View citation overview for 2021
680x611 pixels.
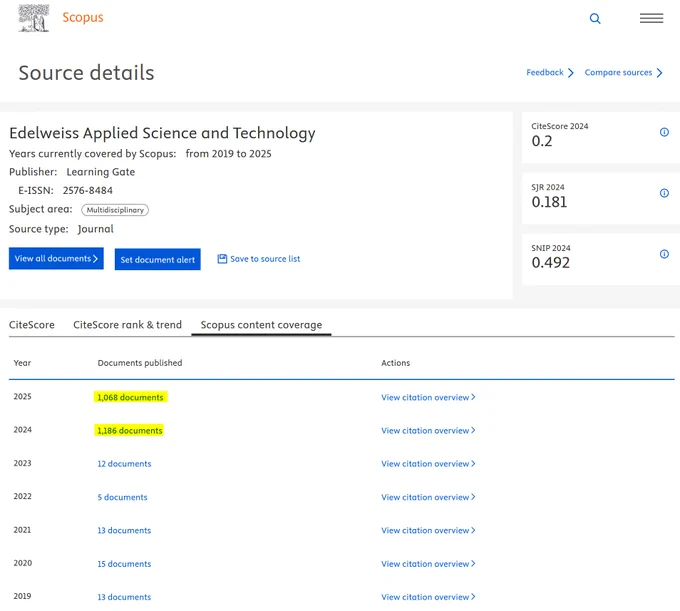[428, 530]
